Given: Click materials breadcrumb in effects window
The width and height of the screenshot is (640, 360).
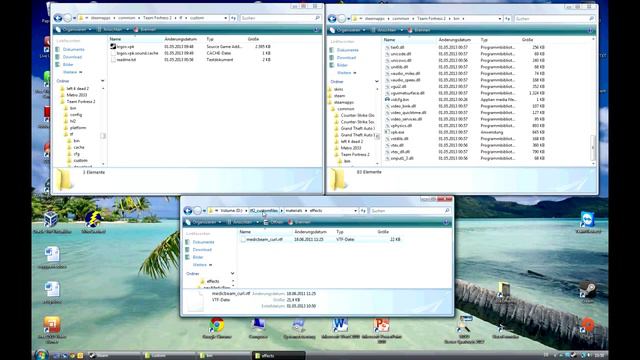Looking at the screenshot, I should [x=294, y=211].
